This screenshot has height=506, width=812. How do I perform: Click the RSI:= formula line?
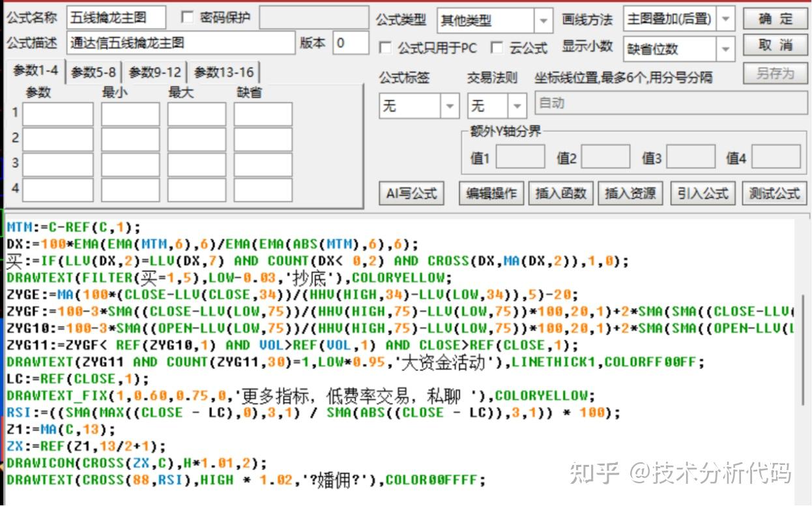(313, 413)
